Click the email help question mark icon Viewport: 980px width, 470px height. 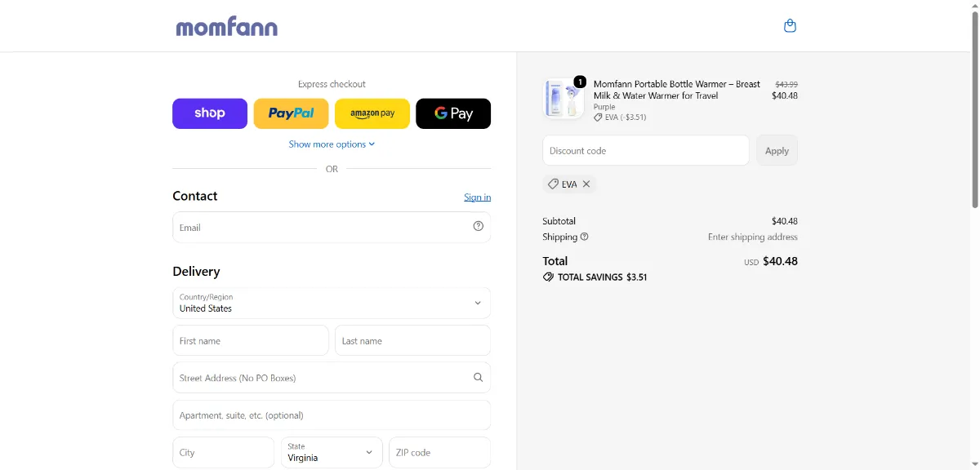pyautogui.click(x=479, y=227)
